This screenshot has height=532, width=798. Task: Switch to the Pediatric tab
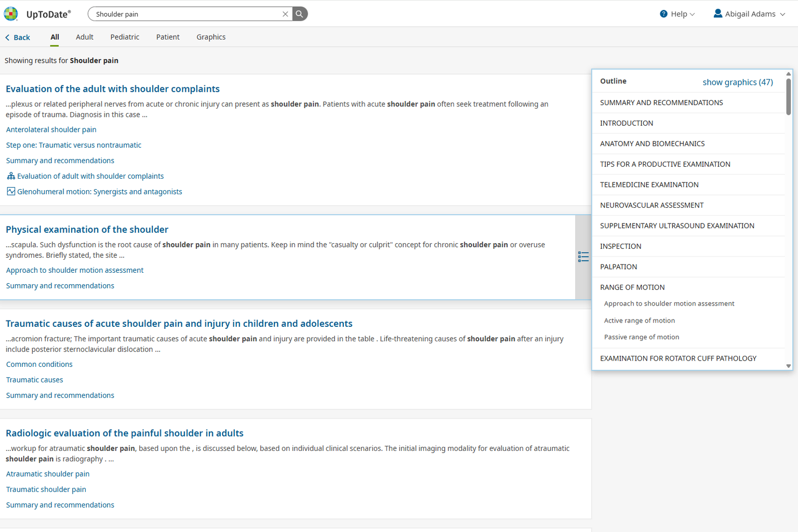pos(125,37)
